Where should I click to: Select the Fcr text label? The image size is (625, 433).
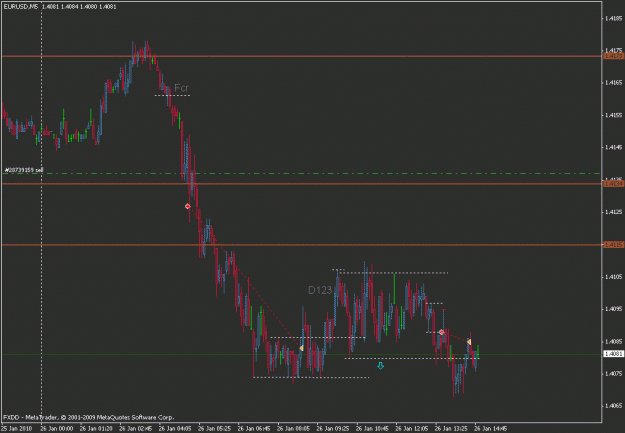(x=181, y=88)
